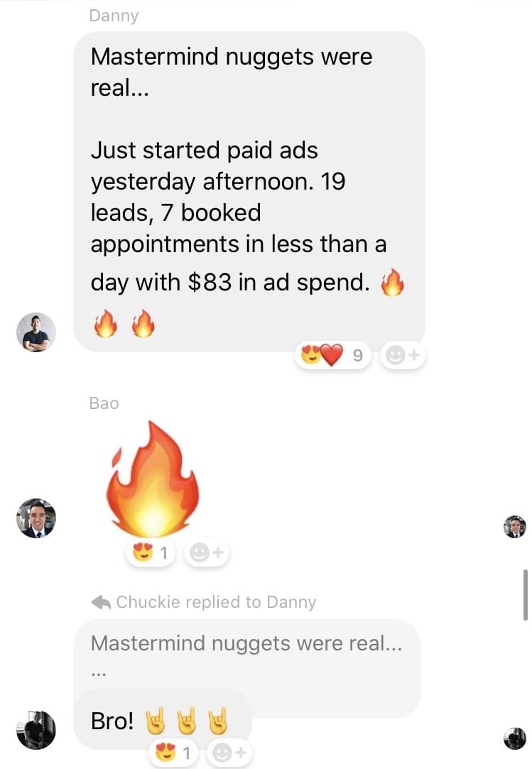Open the 'Chuckie replied to Danny' link
Screen dimensions: 532x769
(x=216, y=601)
